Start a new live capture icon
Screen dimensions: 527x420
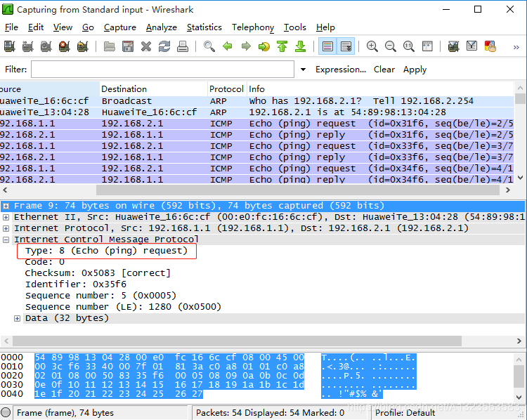[x=46, y=46]
